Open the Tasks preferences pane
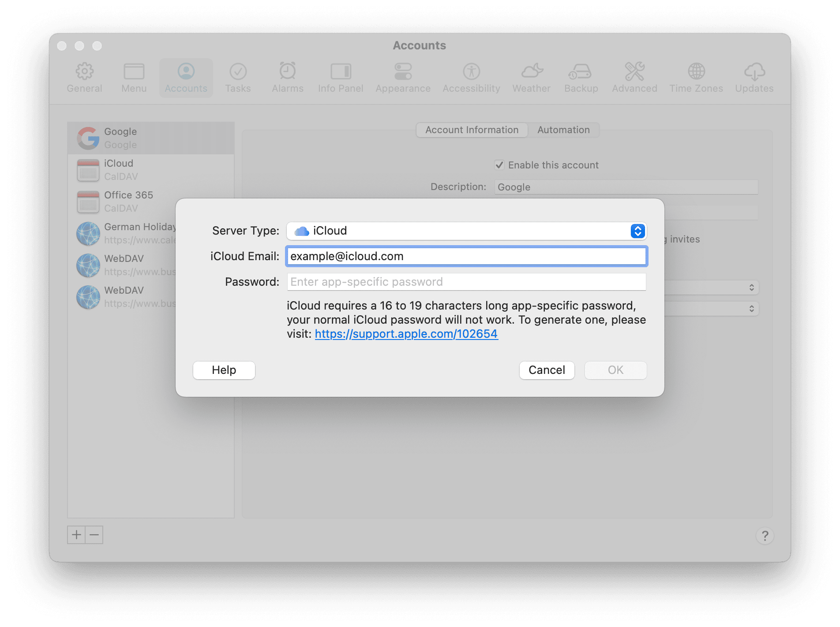840x627 pixels. [x=237, y=77]
